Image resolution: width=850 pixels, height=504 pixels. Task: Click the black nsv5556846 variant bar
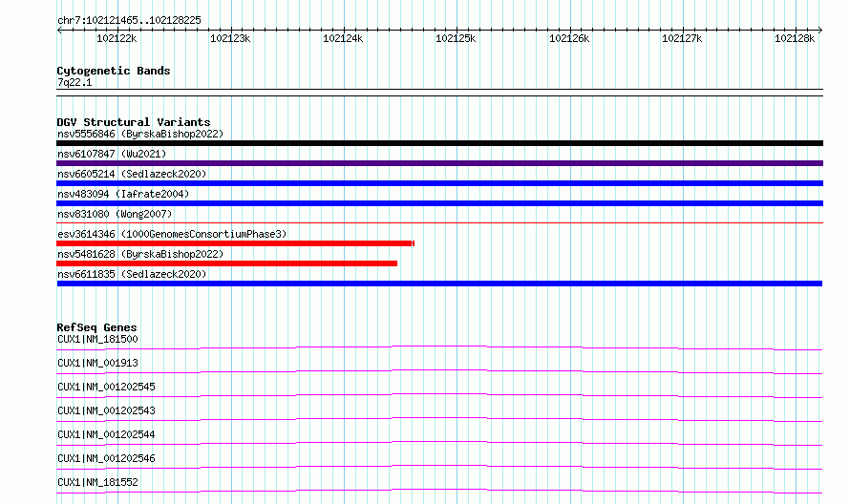pos(439,143)
